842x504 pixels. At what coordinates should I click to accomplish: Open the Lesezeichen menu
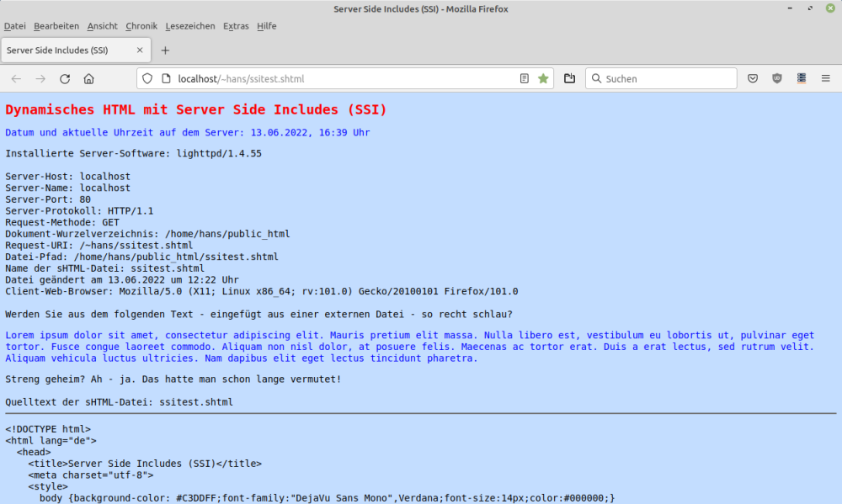click(x=190, y=26)
